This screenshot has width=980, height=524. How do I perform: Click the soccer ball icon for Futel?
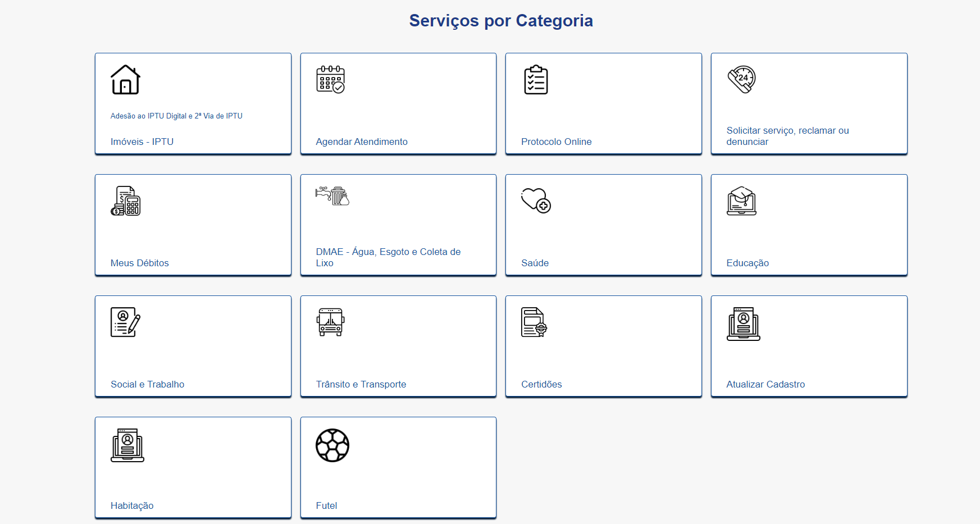332,445
